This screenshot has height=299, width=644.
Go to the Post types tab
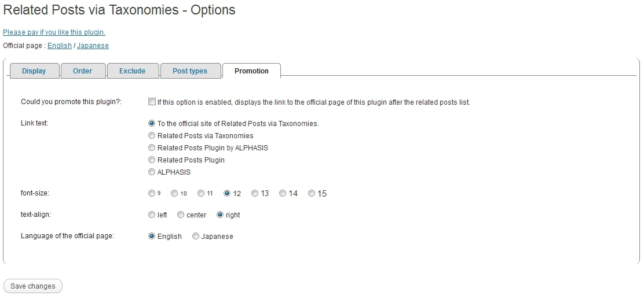point(190,71)
